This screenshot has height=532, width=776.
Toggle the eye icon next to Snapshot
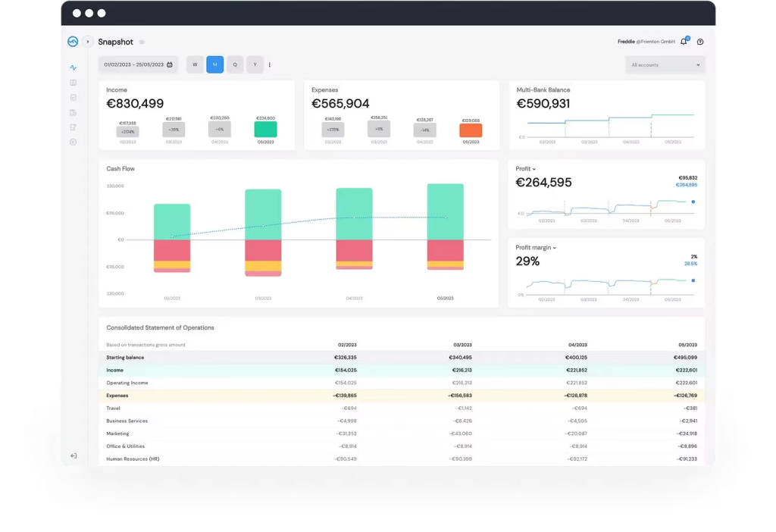pos(142,42)
